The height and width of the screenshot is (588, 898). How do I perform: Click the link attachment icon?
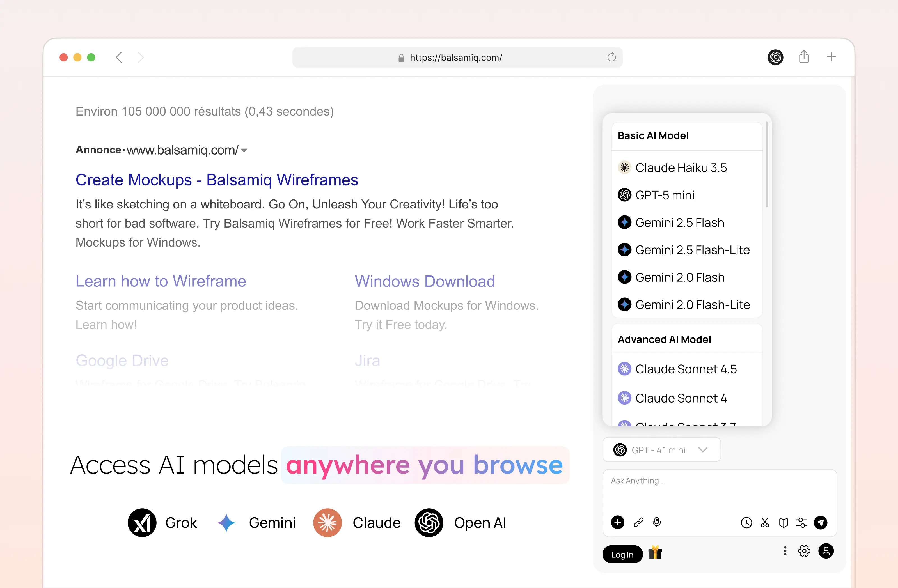[x=638, y=522]
